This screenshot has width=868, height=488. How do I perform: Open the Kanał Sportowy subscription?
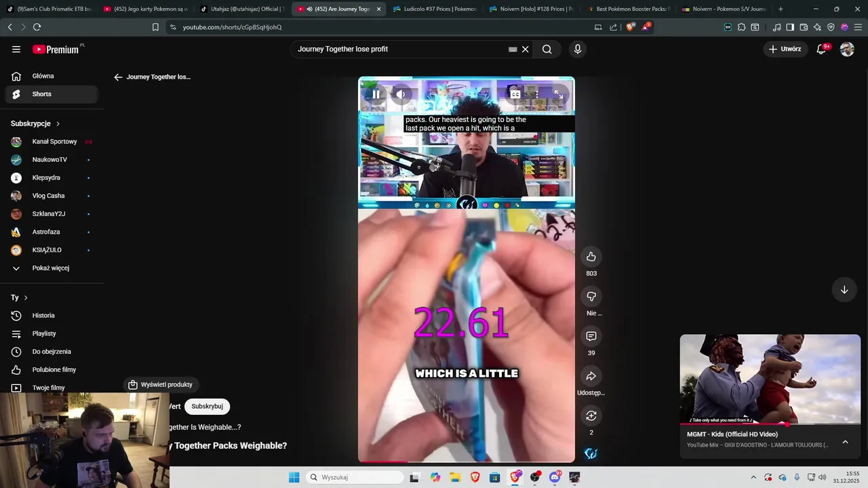52,142
